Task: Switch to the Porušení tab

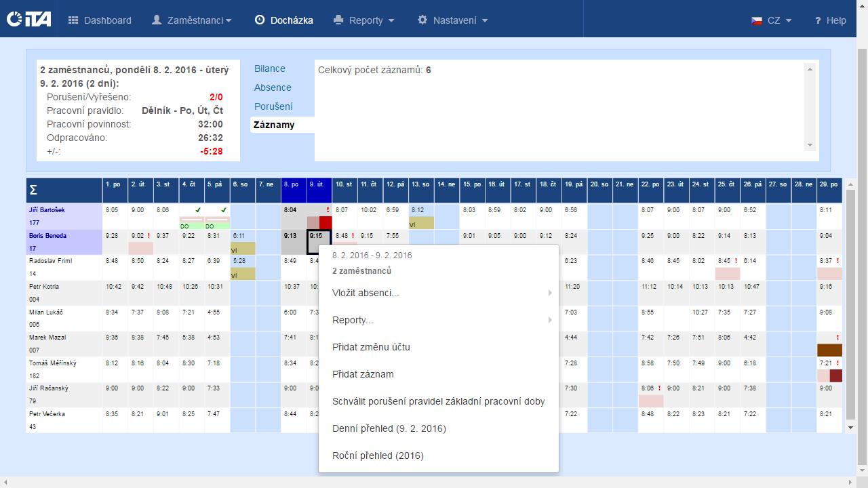Action: pos(273,106)
